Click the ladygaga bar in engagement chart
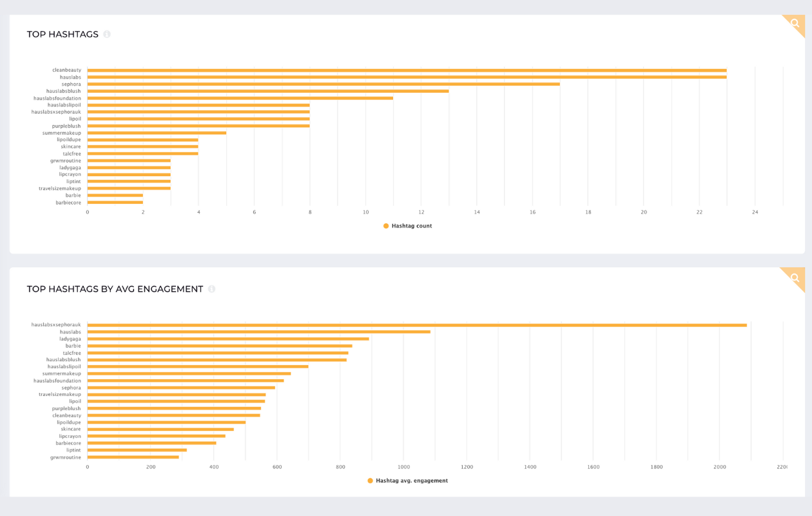The width and height of the screenshot is (812, 516). [x=228, y=339]
